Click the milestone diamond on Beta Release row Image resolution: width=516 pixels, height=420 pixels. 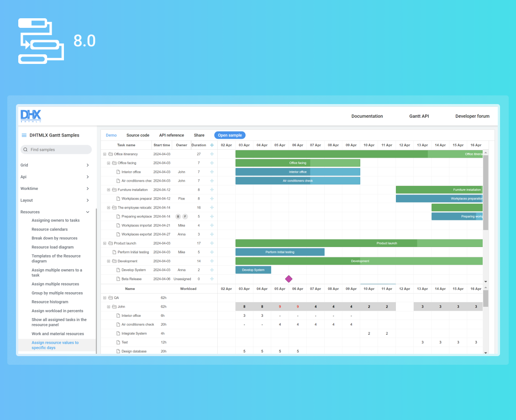point(289,278)
